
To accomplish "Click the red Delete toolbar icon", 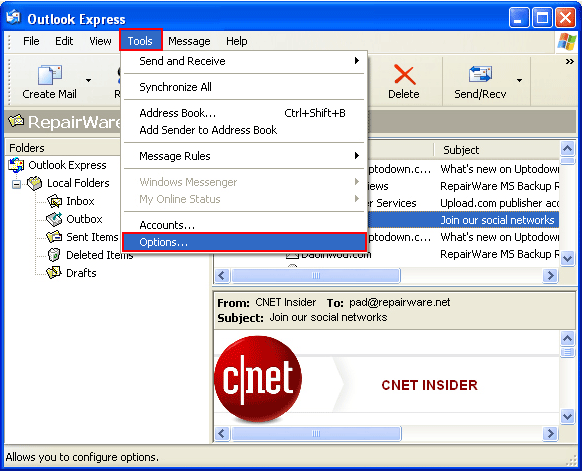I will pyautogui.click(x=404, y=74).
